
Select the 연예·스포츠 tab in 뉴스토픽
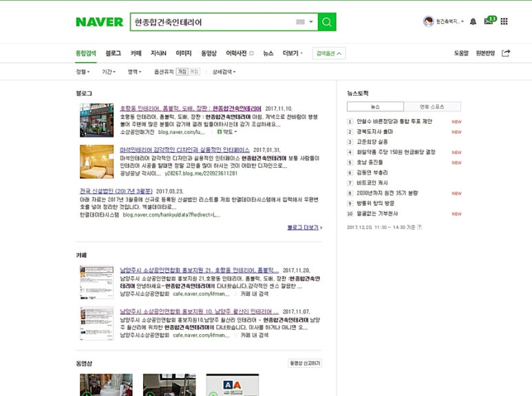click(x=432, y=107)
